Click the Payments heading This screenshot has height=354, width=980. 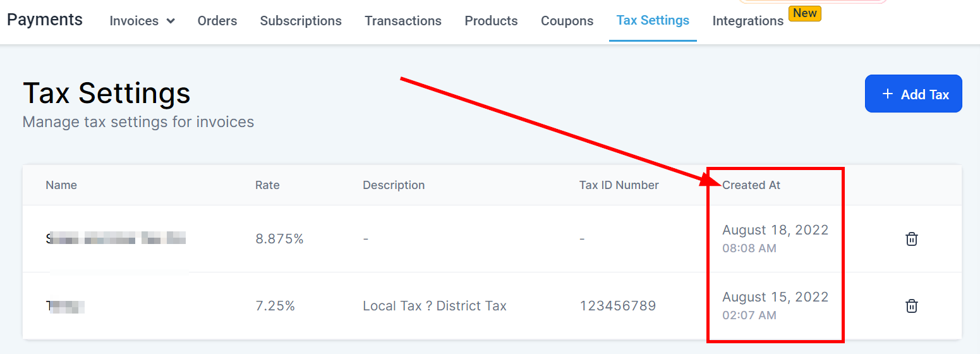[45, 20]
